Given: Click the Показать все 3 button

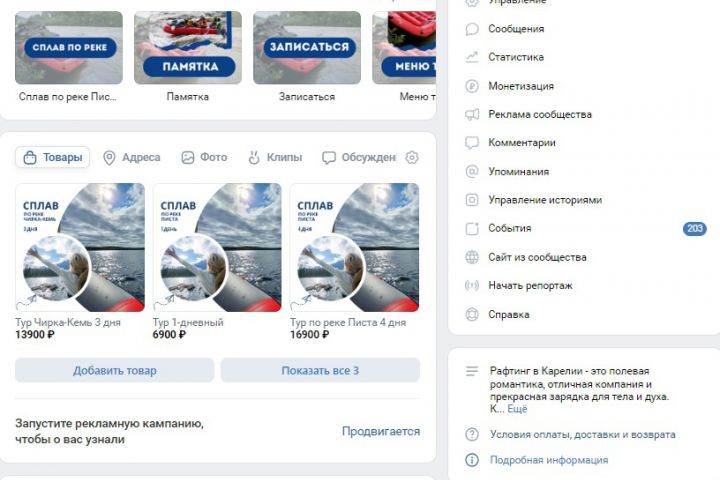Looking at the screenshot, I should [320, 370].
